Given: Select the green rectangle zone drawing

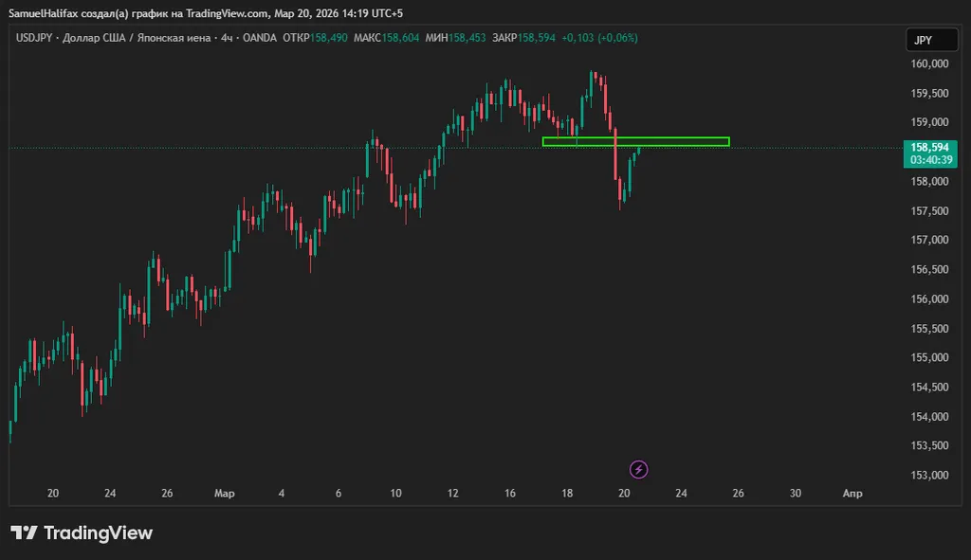Looking at the screenshot, I should click(x=635, y=142).
